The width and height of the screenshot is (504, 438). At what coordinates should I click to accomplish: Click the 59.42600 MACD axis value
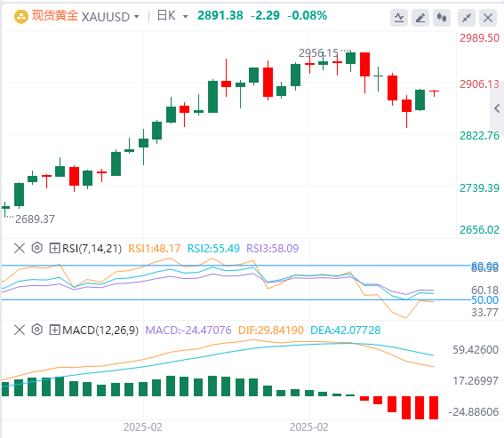476,350
